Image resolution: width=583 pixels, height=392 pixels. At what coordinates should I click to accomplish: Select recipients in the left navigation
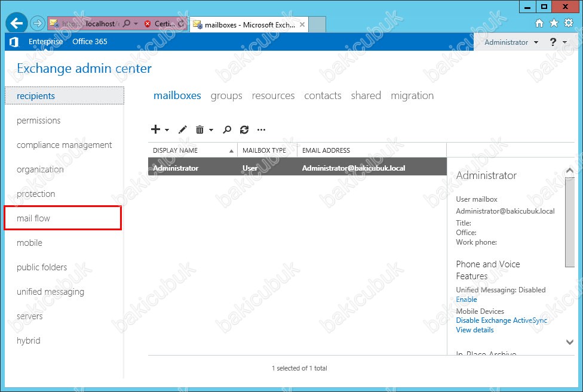click(x=65, y=96)
